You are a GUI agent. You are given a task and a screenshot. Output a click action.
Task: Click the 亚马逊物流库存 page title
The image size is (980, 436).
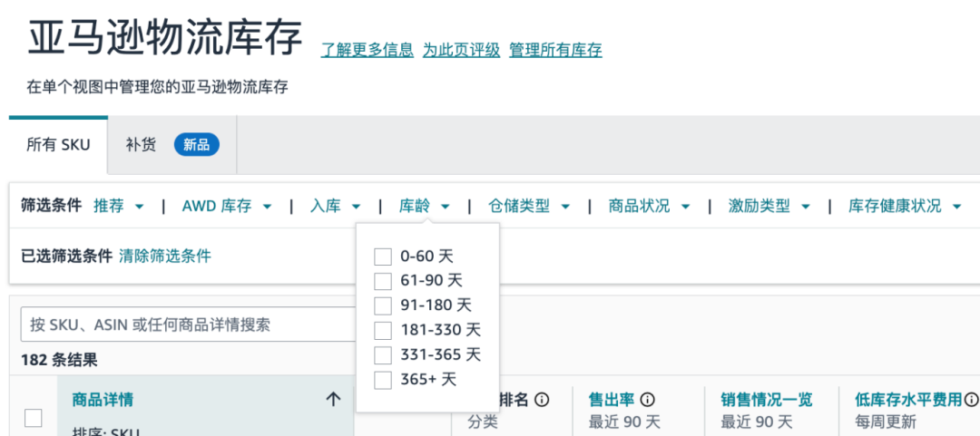tap(165, 37)
